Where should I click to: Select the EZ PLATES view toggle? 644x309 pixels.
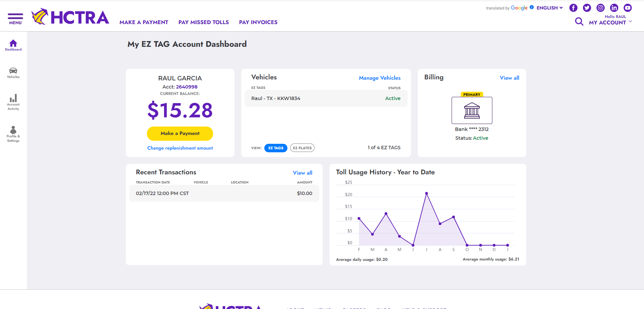click(302, 148)
